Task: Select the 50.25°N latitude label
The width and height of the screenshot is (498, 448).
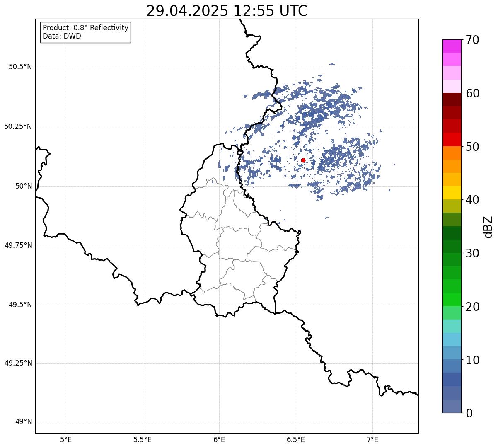Action: click(18, 126)
